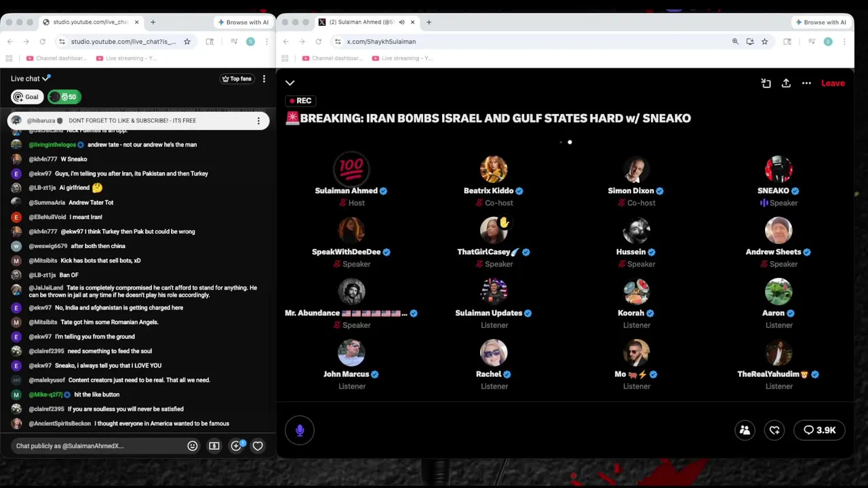Open site info icon in X address bar
The width and height of the screenshot is (868, 488).
click(x=337, y=41)
